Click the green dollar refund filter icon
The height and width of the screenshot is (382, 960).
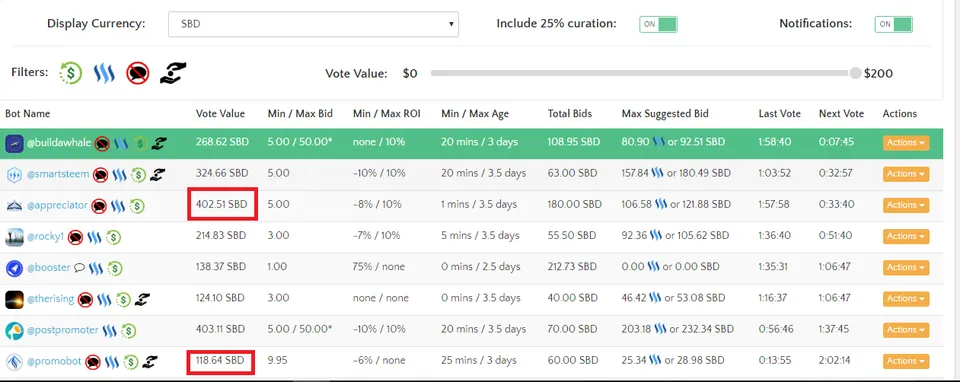70,73
